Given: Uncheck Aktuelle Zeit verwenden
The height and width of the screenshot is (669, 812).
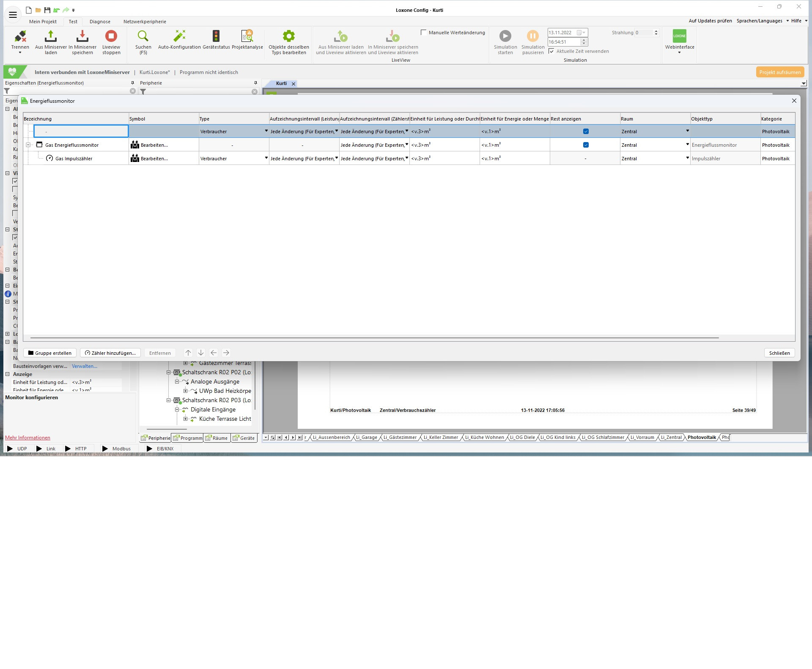Looking at the screenshot, I should pyautogui.click(x=551, y=51).
